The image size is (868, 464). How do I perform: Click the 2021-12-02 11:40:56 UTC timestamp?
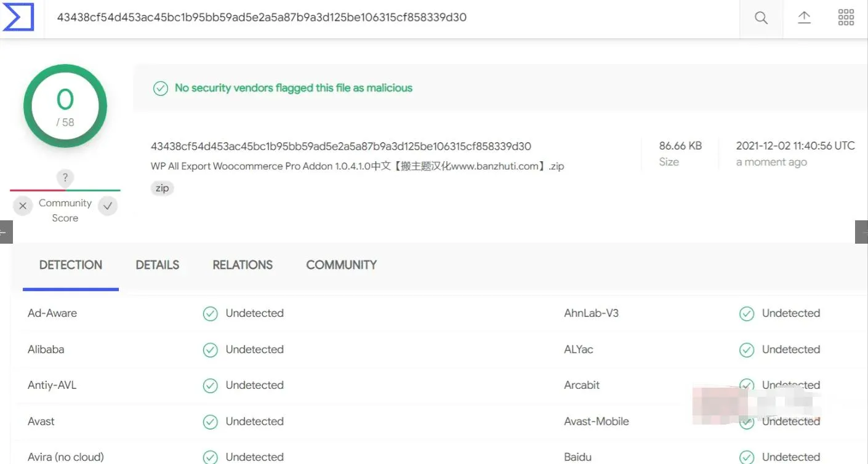795,146
